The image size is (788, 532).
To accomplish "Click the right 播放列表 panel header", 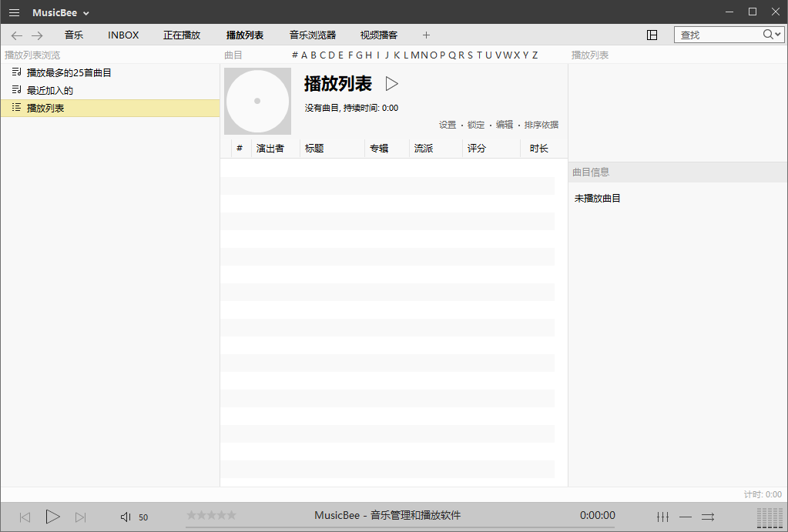I will (x=590, y=55).
